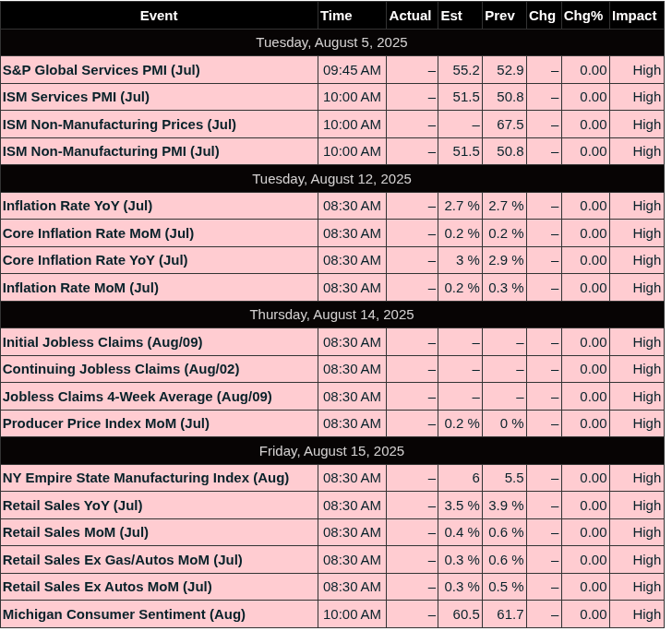Screen dimensions: 672x631
Task: Select the Tuesday, August 12, 2025 date row
Action: [331, 179]
